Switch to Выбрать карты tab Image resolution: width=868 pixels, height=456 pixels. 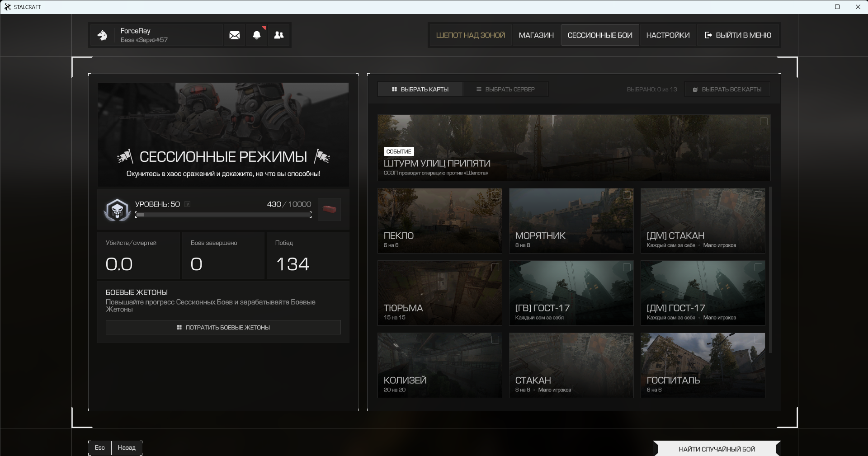[x=420, y=89]
